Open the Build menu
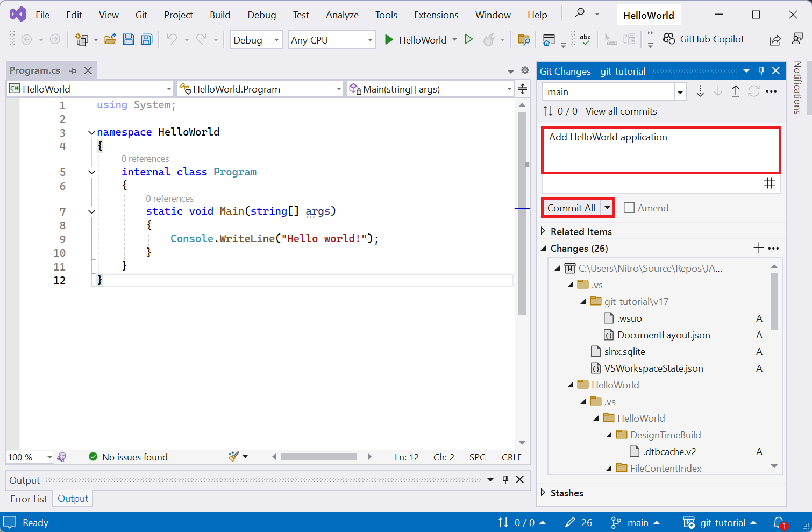This screenshot has height=532, width=812. pyautogui.click(x=219, y=15)
